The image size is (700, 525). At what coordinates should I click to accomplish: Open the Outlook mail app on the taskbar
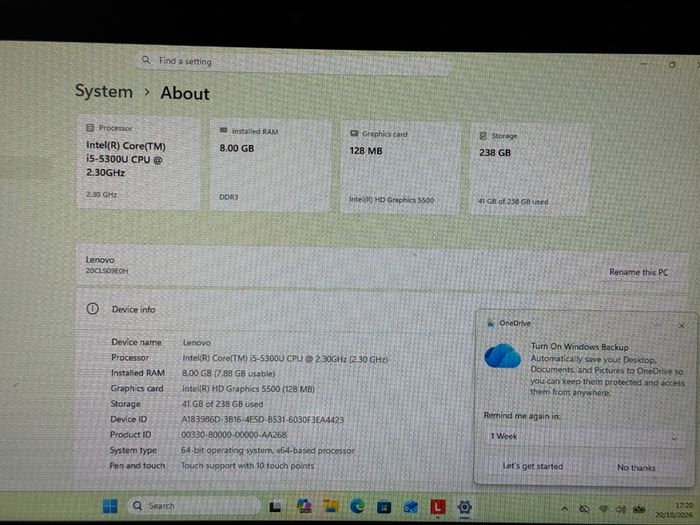411,507
